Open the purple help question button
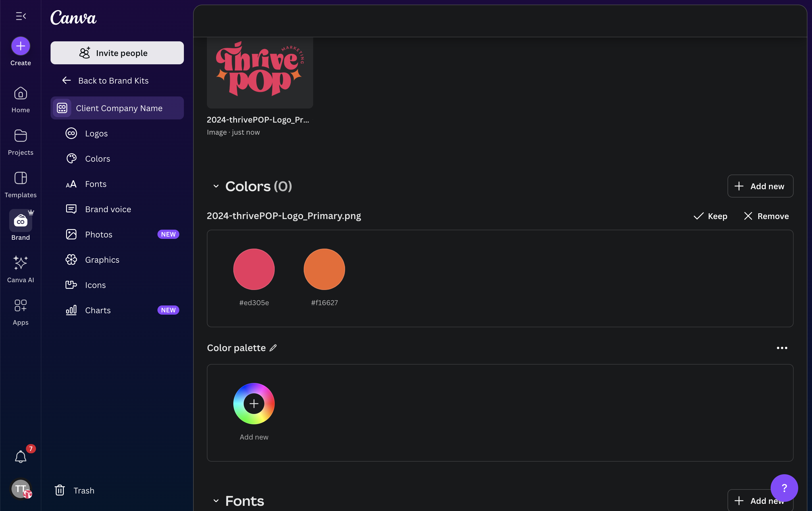The height and width of the screenshot is (511, 812). click(784, 488)
